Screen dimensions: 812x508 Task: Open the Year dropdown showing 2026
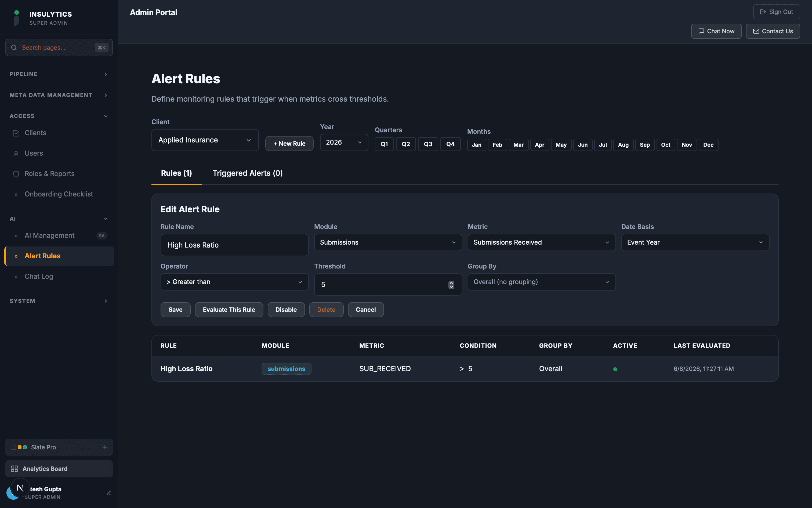[344, 142]
